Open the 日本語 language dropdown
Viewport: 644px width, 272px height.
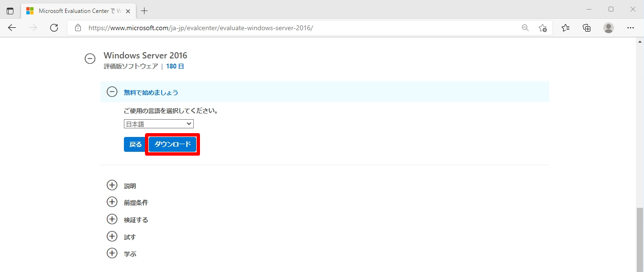pos(158,124)
